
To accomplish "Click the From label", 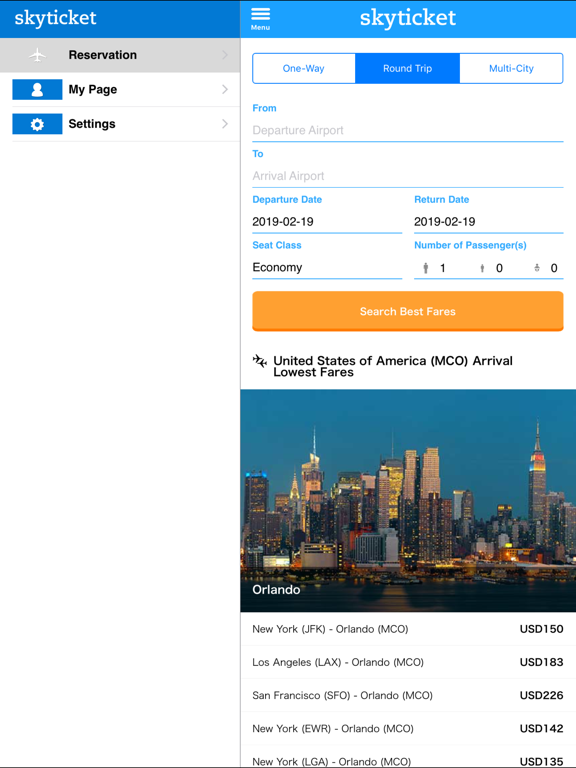I will pos(264,108).
